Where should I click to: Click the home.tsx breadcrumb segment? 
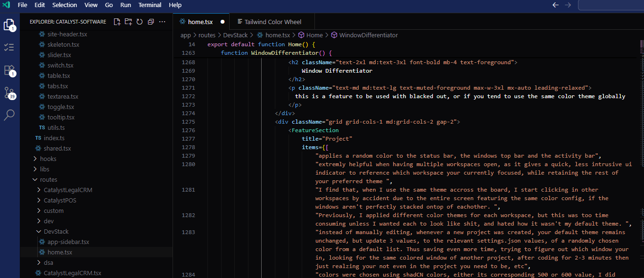(x=278, y=35)
